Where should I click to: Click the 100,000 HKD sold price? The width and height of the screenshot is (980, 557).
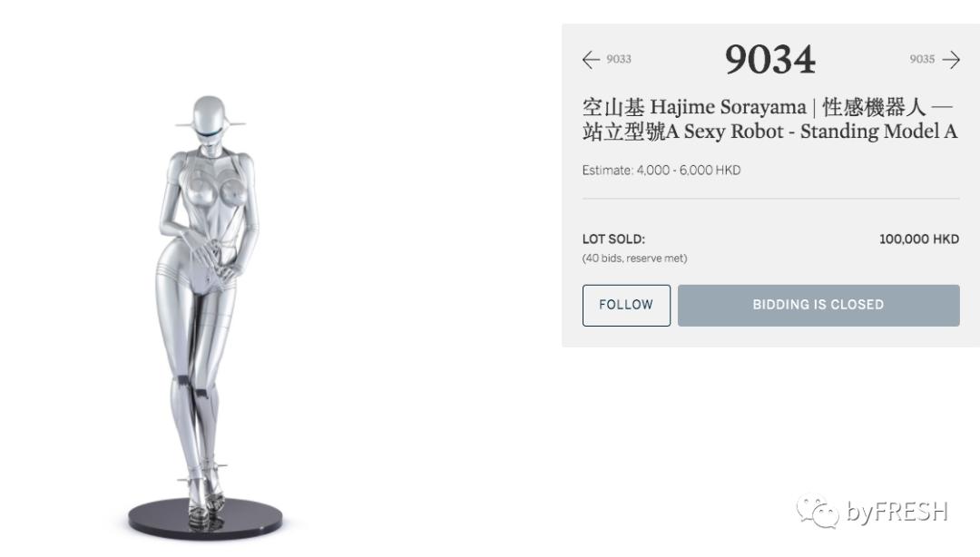tap(918, 239)
